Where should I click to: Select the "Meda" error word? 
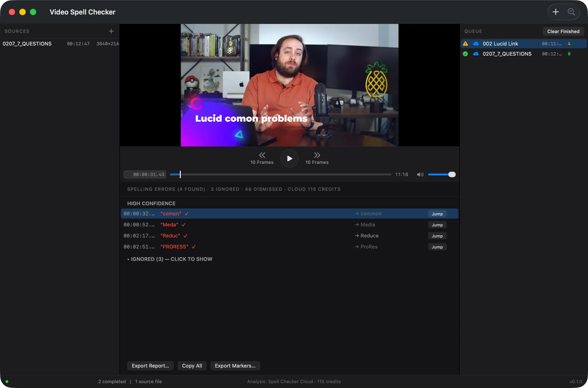point(169,225)
